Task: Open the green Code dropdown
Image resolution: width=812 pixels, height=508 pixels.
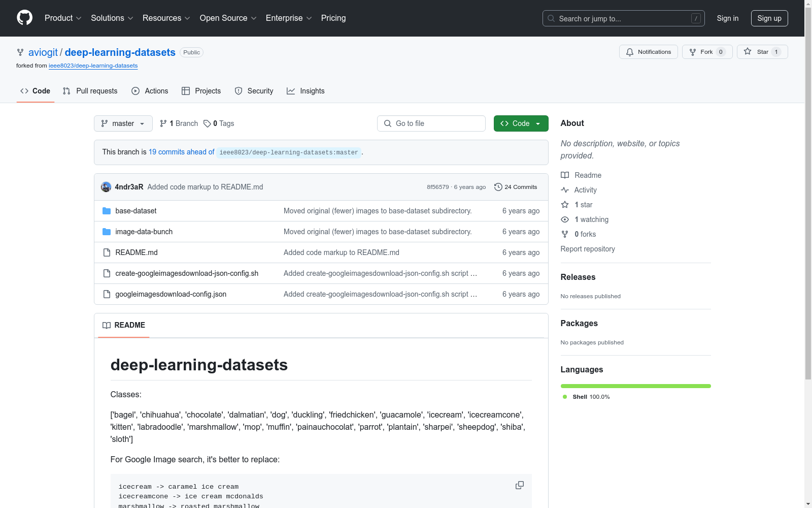Action: tap(521, 123)
